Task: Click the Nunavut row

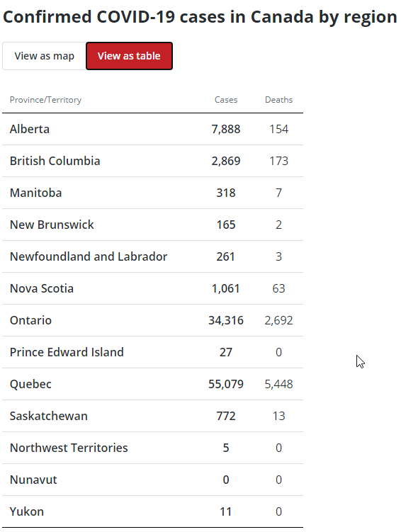Action: click(152, 480)
